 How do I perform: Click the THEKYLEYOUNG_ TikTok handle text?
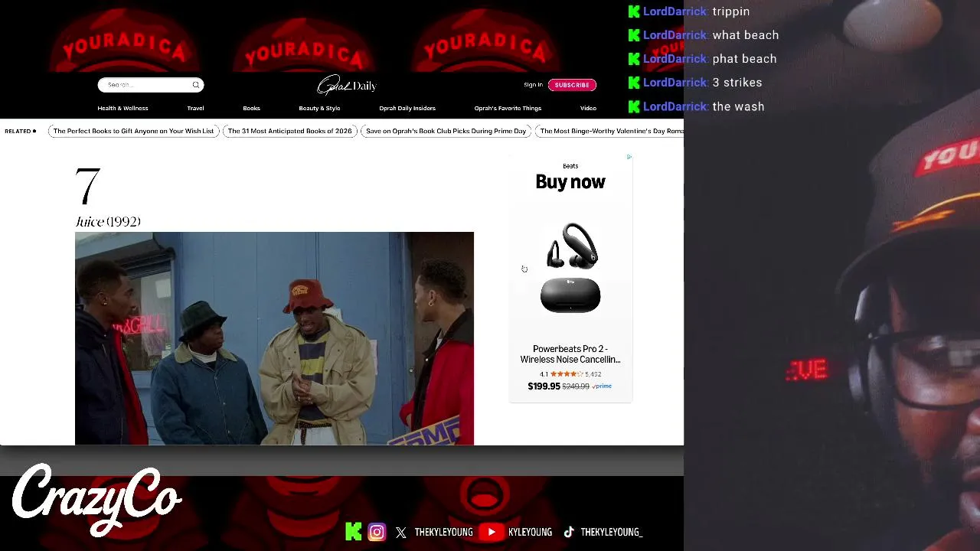click(611, 532)
